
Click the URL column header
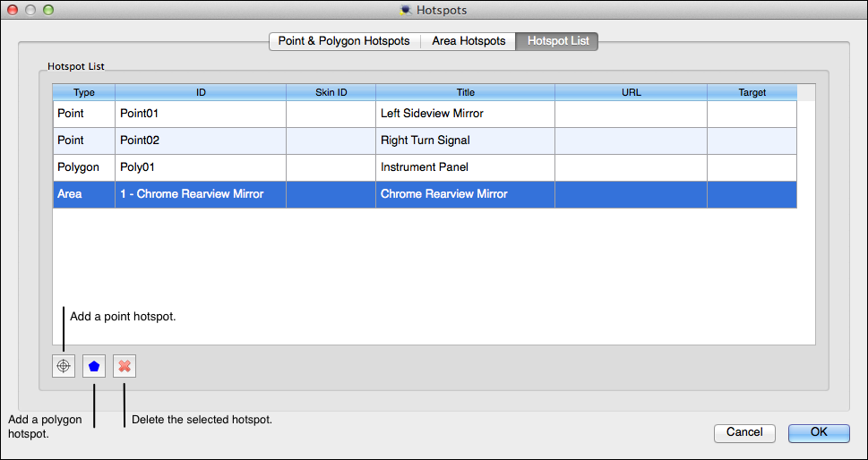[631, 92]
